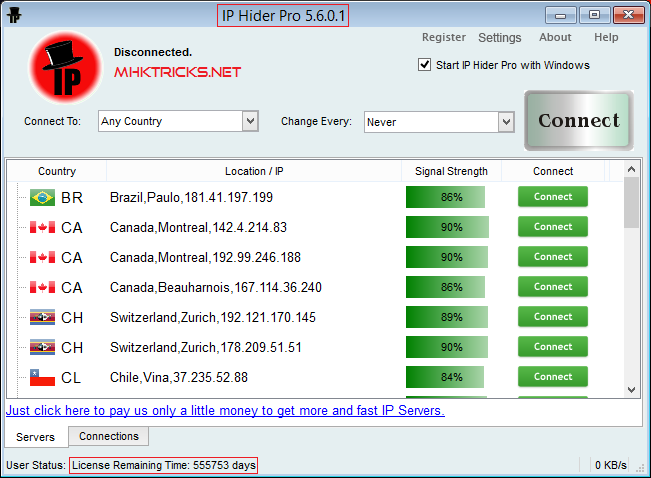Click the Canada flag for IP 142.4.214.83
Viewport: 651px width, 478px height.
tap(42, 227)
